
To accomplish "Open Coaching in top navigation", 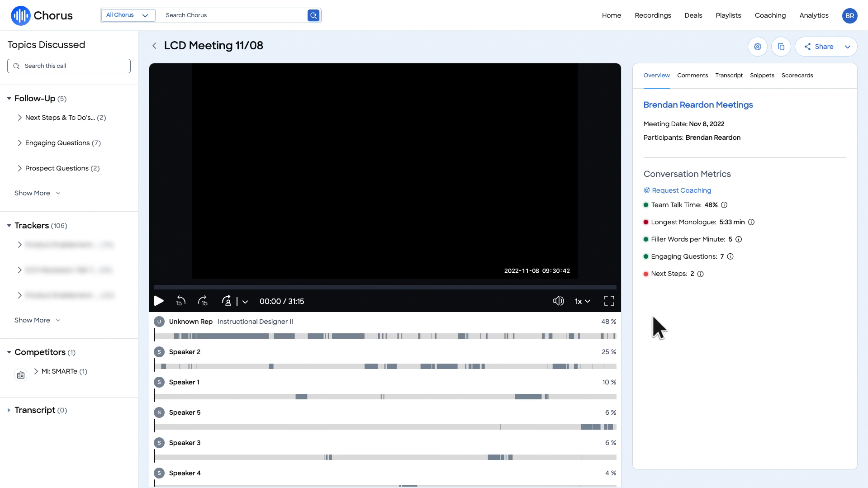I will pos(770,15).
